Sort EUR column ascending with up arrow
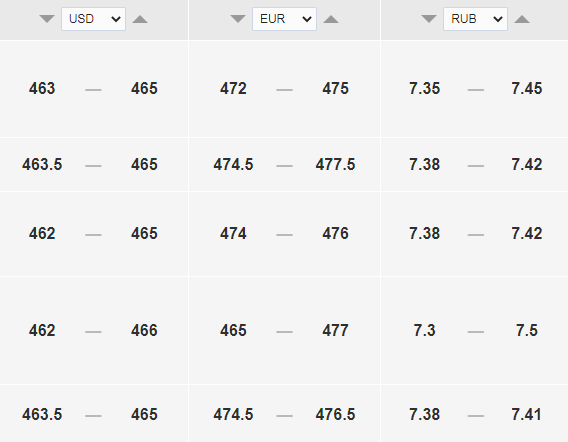The height and width of the screenshot is (442, 568). coord(331,19)
